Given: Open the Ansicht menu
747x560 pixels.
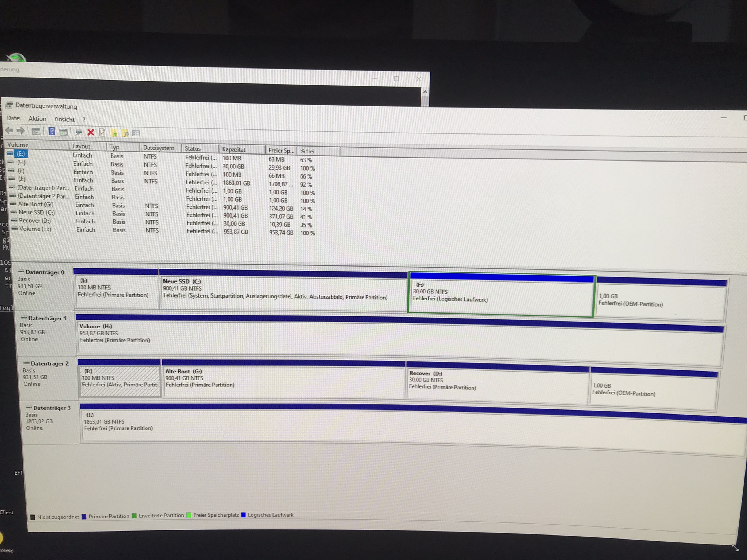Looking at the screenshot, I should [64, 119].
